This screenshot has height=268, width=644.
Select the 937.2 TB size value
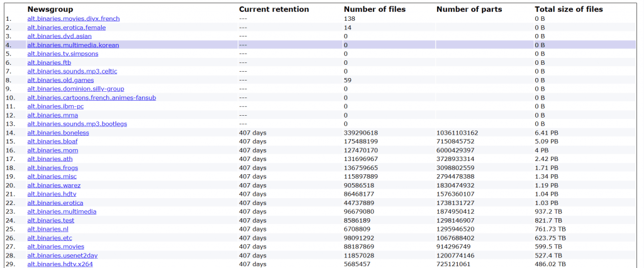click(548, 211)
